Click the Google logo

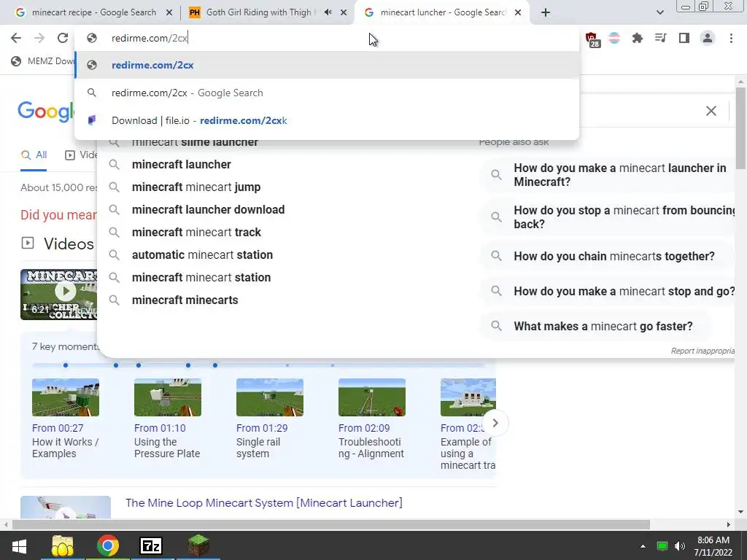pos(46,111)
